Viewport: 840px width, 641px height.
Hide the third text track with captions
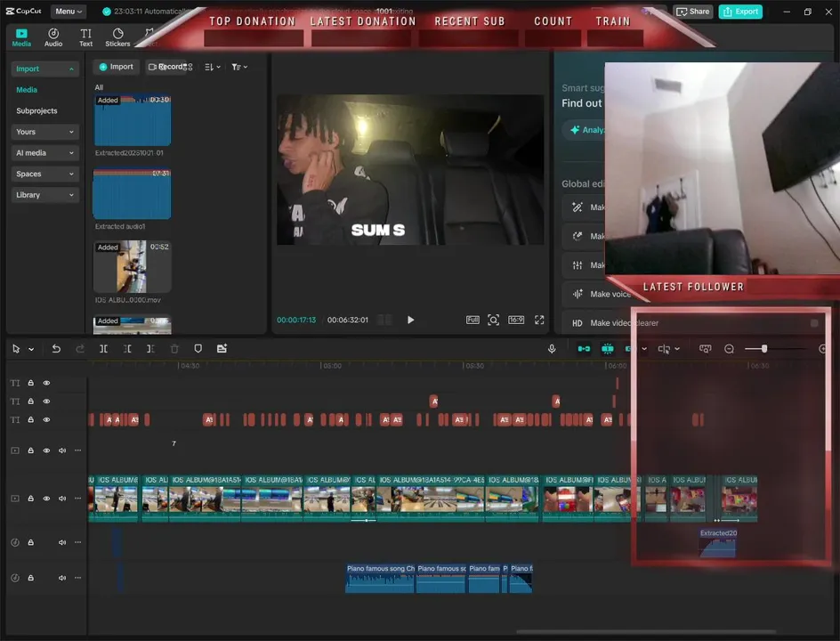(46, 419)
